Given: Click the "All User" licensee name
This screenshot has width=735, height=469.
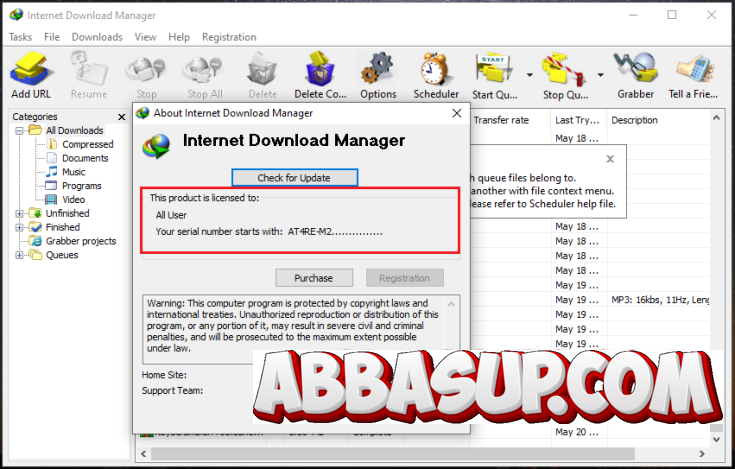Looking at the screenshot, I should point(171,215).
